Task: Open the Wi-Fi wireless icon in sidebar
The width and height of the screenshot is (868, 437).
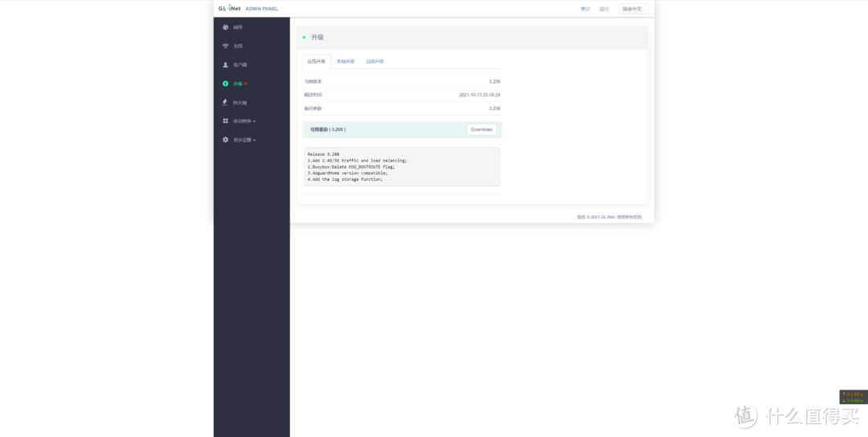Action: (x=226, y=46)
